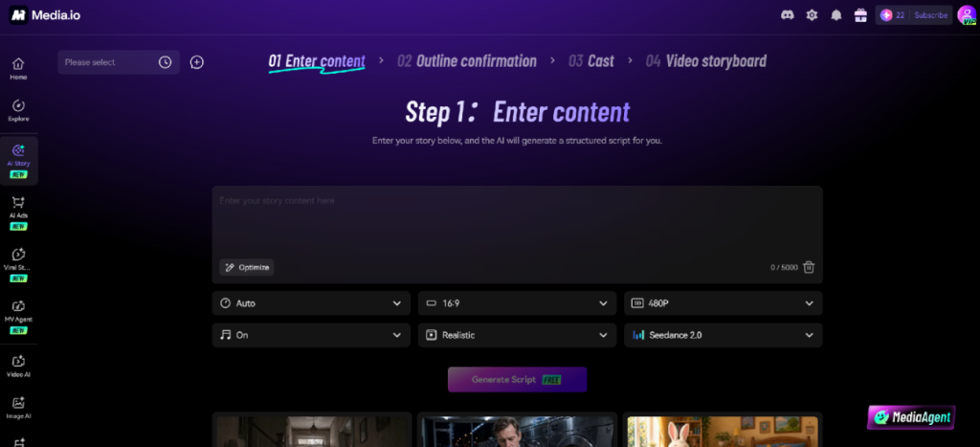Select the 04 Video storyboard step

tap(706, 61)
